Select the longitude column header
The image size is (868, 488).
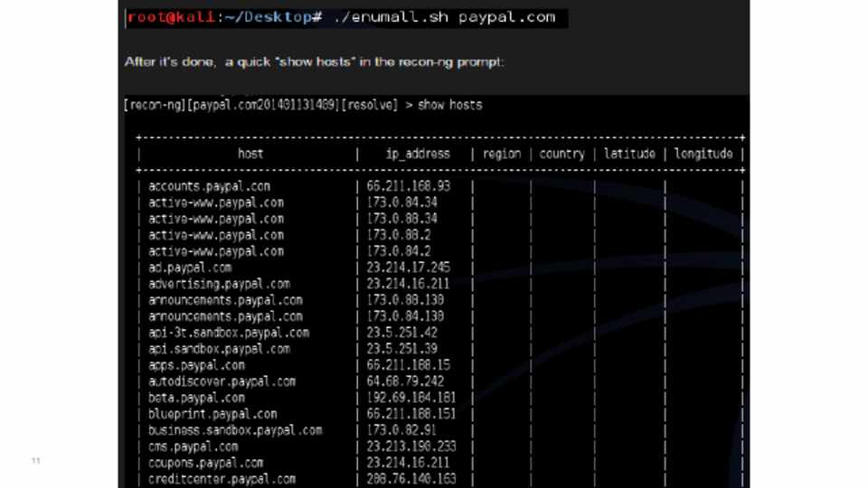pos(703,154)
